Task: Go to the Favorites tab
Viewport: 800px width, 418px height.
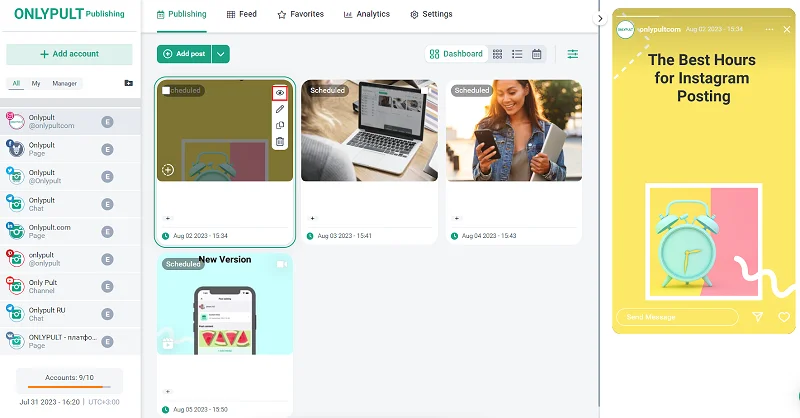Action: point(300,15)
